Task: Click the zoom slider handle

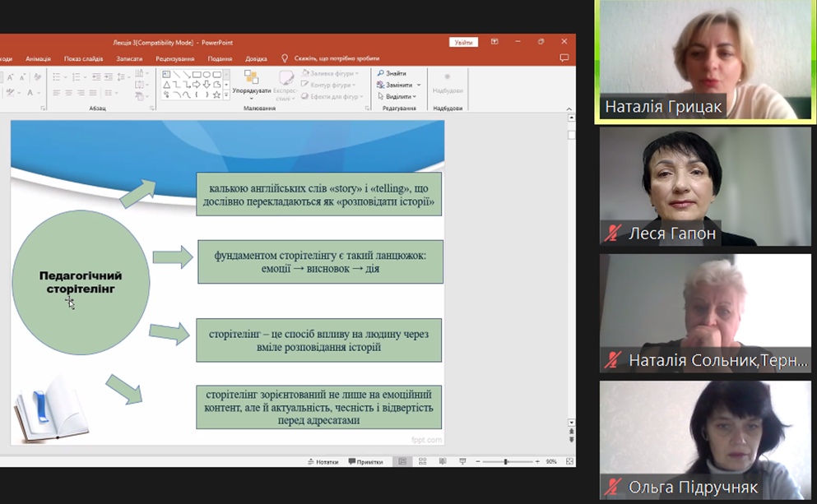Action: [505, 461]
